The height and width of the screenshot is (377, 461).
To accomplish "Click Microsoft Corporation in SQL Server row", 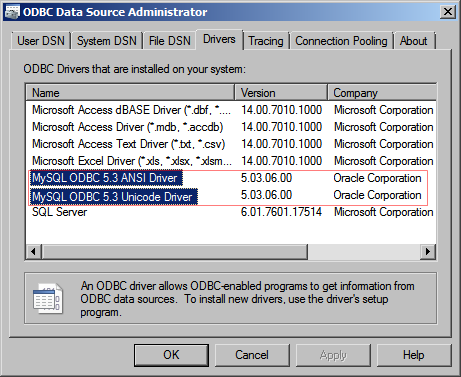I will pyautogui.click(x=384, y=212).
